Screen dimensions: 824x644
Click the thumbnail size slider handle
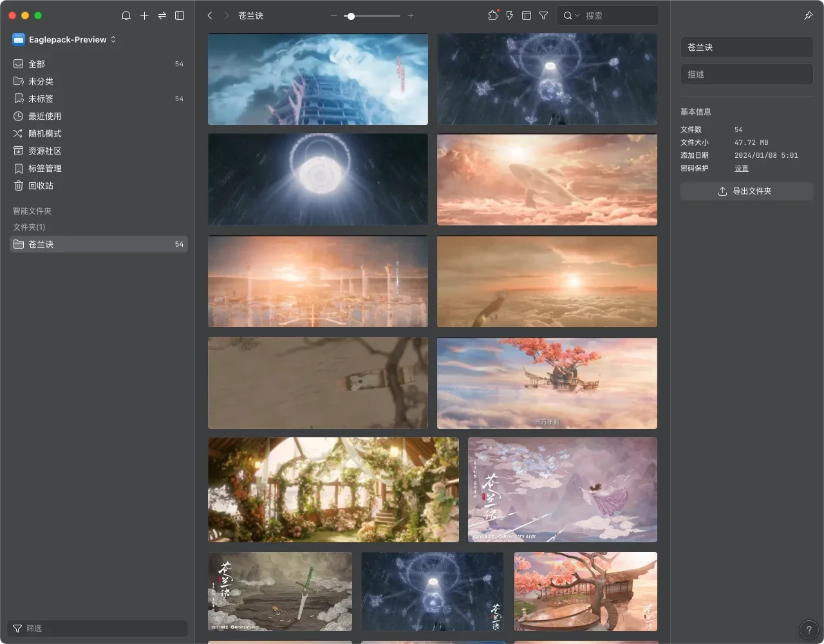tap(351, 15)
